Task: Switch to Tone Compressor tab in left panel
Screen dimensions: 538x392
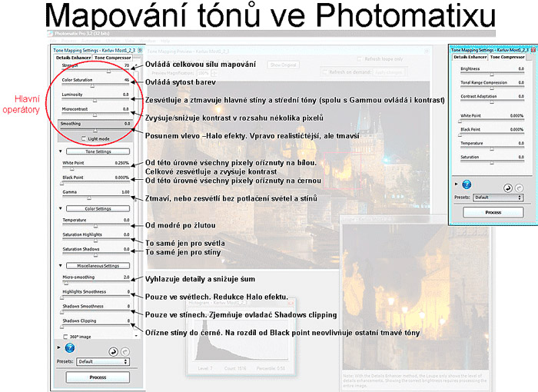Action: [x=112, y=58]
